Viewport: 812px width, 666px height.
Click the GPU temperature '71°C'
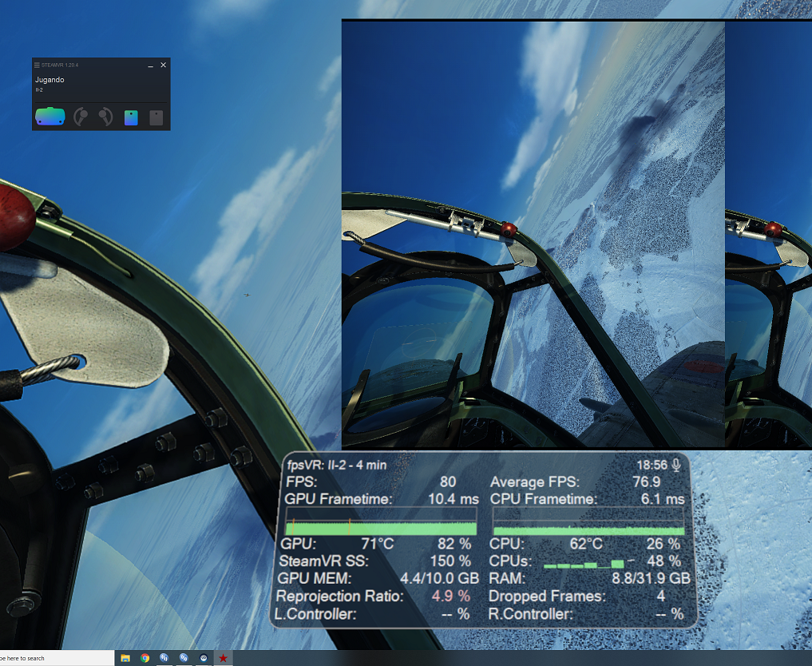[x=378, y=544]
